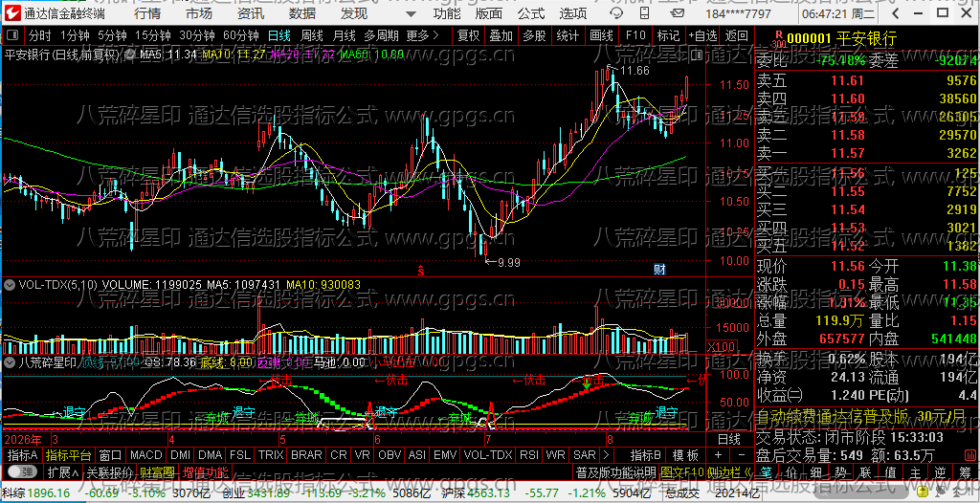Click the 通达信 app logo icon
The height and width of the screenshot is (503, 980).
coord(12,12)
